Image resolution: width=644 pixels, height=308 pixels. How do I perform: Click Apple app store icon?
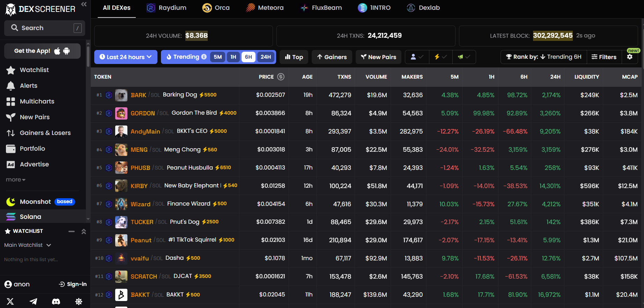pyautogui.click(x=57, y=51)
